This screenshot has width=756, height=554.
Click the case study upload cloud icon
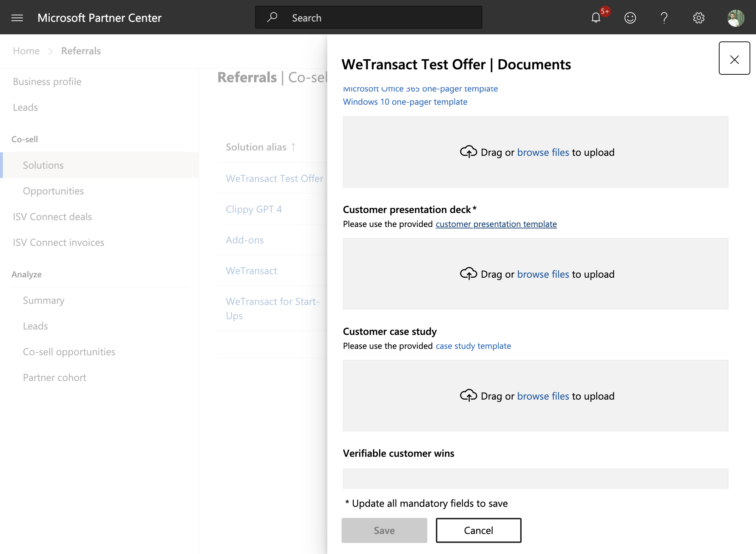tap(468, 396)
